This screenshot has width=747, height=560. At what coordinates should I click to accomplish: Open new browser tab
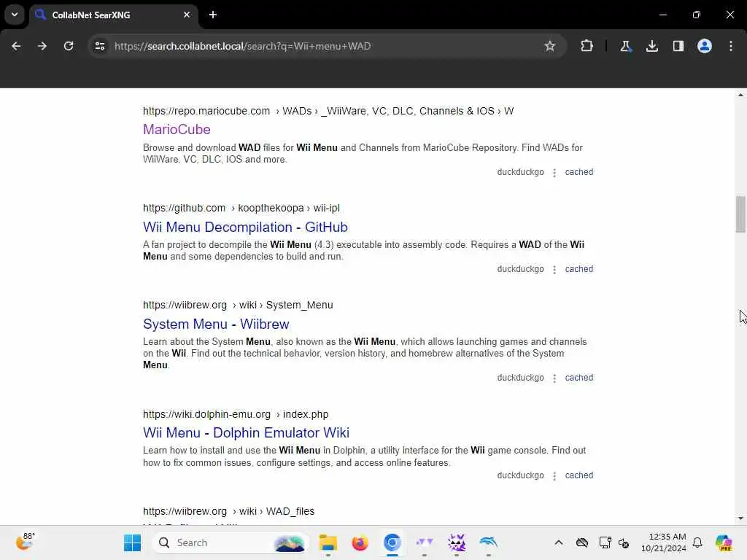(x=213, y=15)
